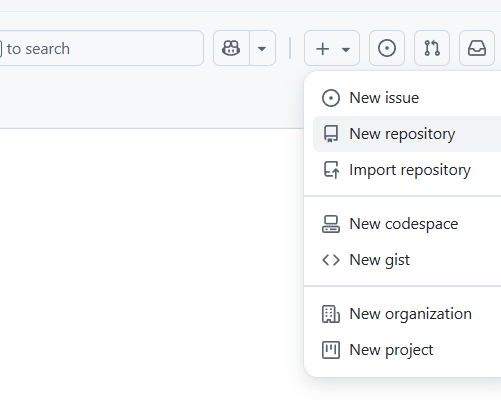
Task: Click the upload icon beside Import repository
Action: 332,170
